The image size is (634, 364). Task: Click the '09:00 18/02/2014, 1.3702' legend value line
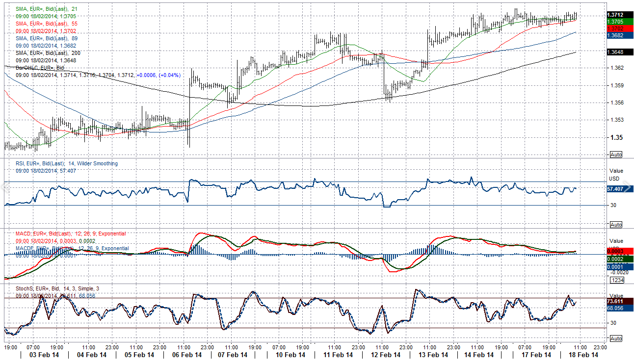pyautogui.click(x=46, y=31)
